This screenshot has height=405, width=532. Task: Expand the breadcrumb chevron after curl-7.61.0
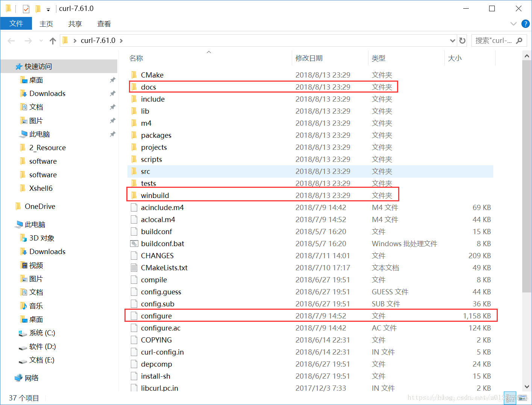(x=120, y=40)
